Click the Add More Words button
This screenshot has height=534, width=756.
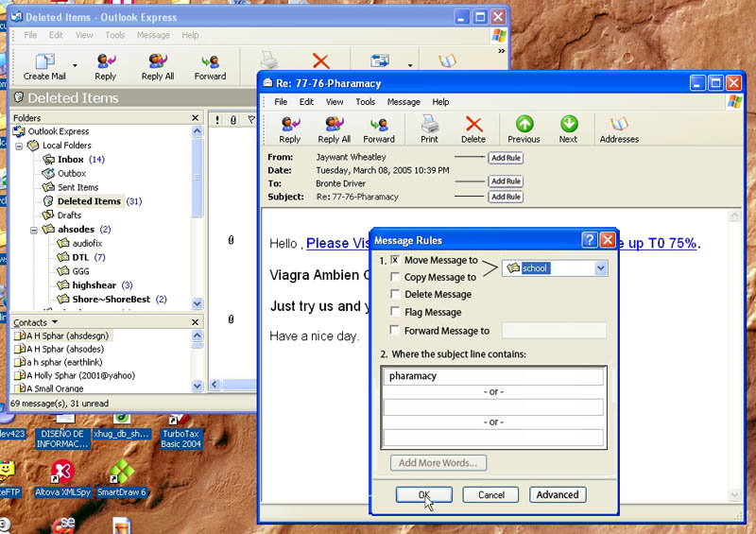pos(438,462)
